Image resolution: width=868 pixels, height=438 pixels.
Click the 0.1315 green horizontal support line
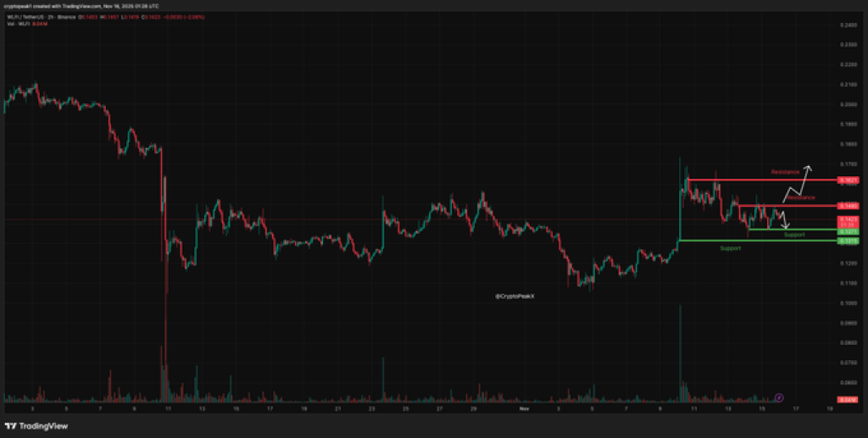[758, 241]
